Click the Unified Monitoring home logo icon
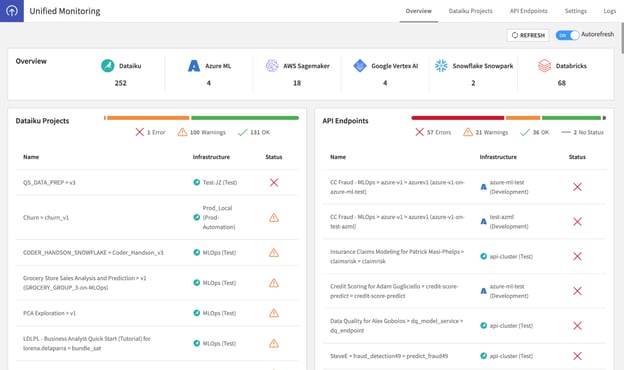Image resolution: width=624 pixels, height=370 pixels. click(12, 11)
